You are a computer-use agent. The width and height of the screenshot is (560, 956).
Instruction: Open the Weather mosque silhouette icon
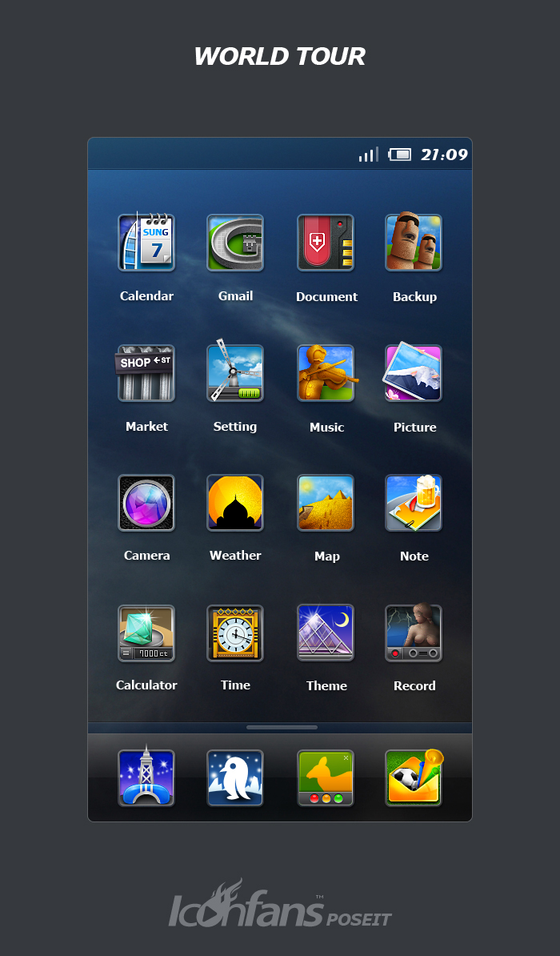[235, 503]
